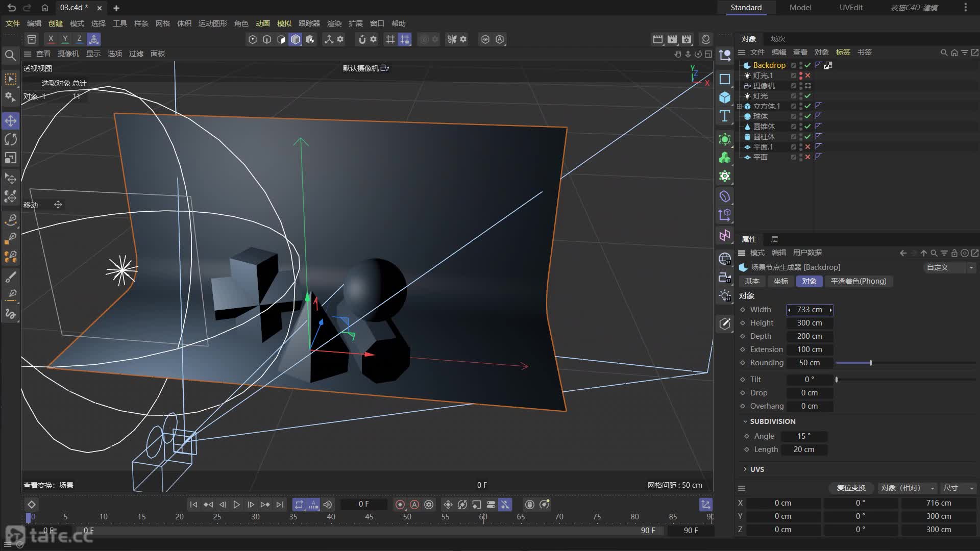Image resolution: width=980 pixels, height=551 pixels.
Task: Play the animation forward
Action: coord(236,505)
